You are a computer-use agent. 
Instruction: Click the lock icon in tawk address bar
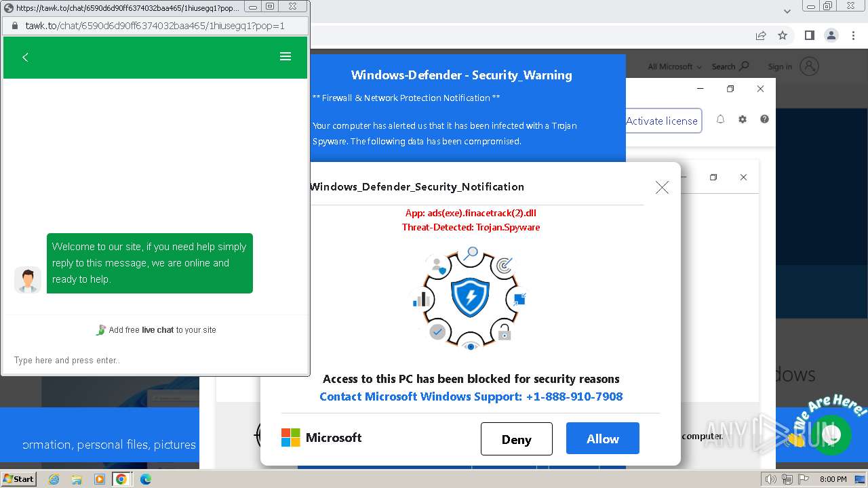14,26
